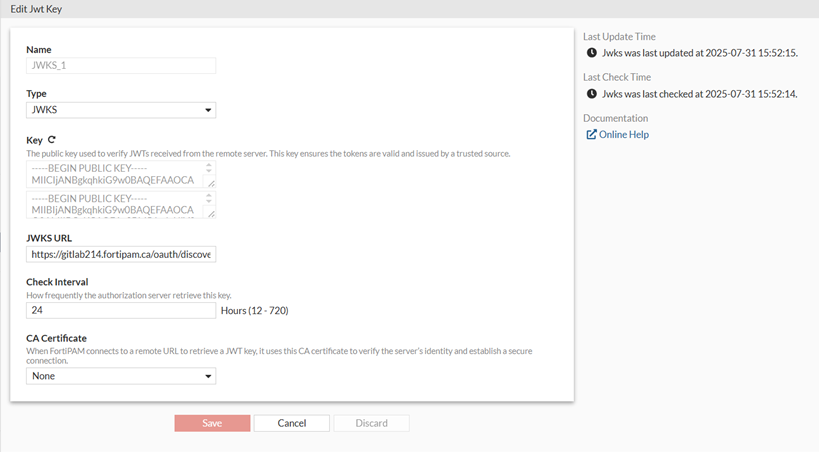Click resize handle of first public key box

coord(211,184)
